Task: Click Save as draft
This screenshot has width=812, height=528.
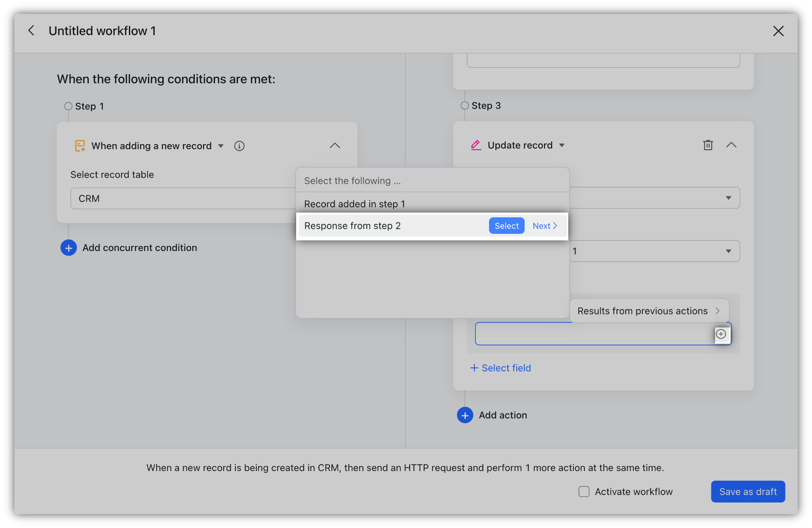Action: (748, 491)
